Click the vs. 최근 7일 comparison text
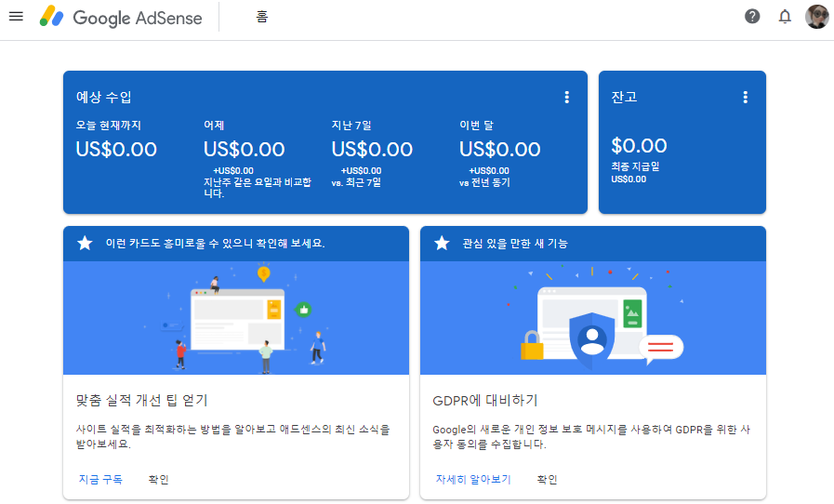 tap(356, 182)
